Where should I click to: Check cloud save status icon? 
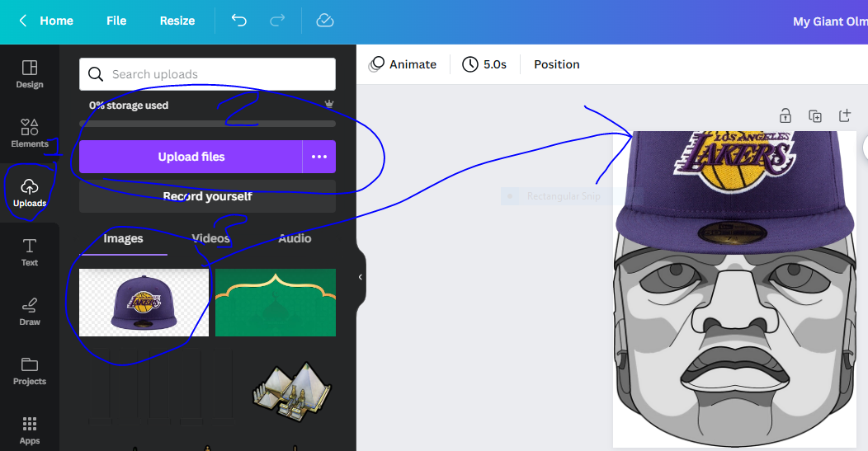click(325, 21)
